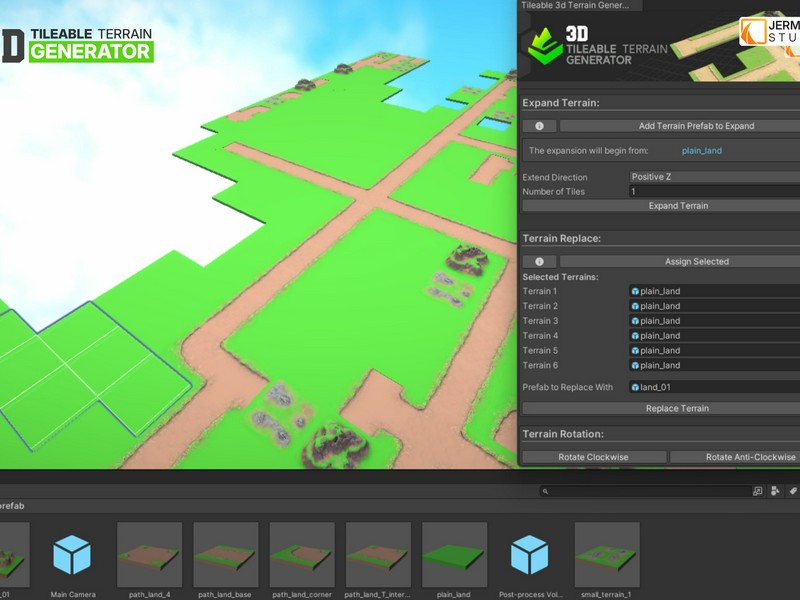Click the Prefab to Replace With land_01 field
This screenshot has width=800, height=600.
[714, 387]
